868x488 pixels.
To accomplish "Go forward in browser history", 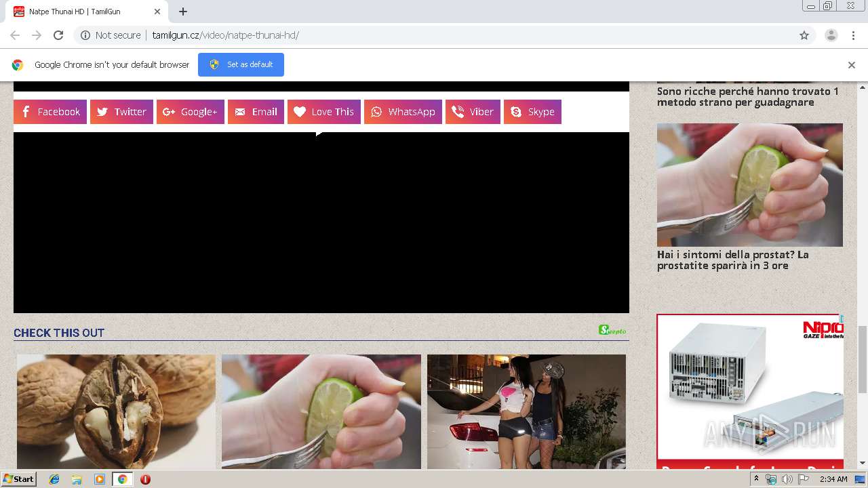I will tap(37, 35).
